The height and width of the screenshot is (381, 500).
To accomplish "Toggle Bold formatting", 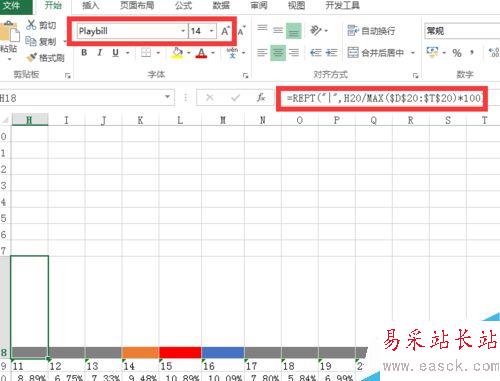I will 84,53.
